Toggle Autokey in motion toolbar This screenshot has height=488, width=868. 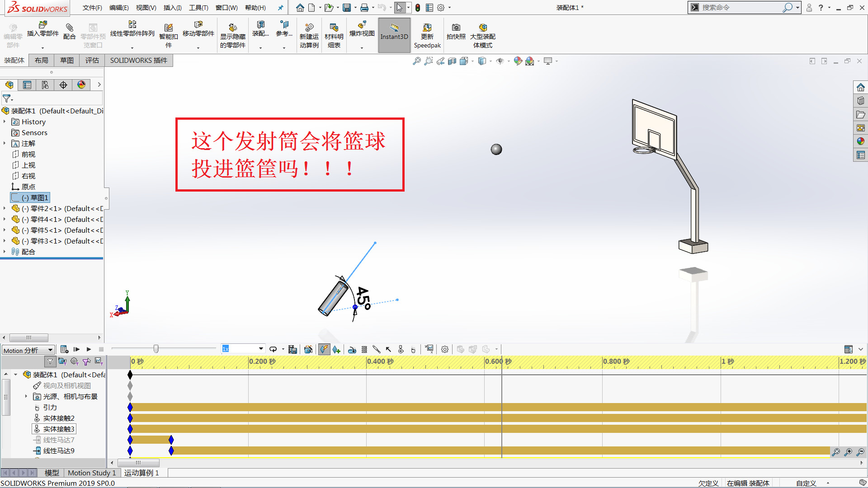[324, 349]
